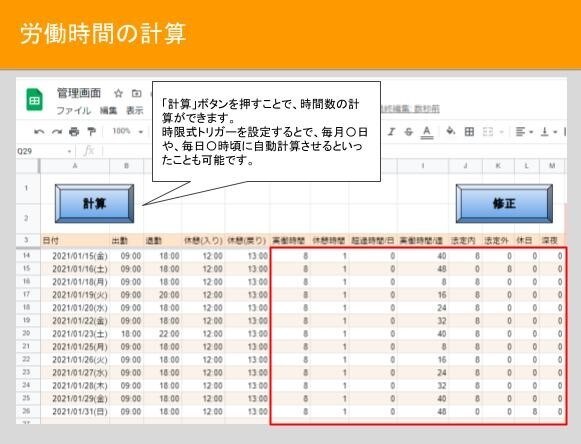The height and width of the screenshot is (444, 581).
Task: Click the Google Sheets home icon
Action: pyautogui.click(x=34, y=100)
